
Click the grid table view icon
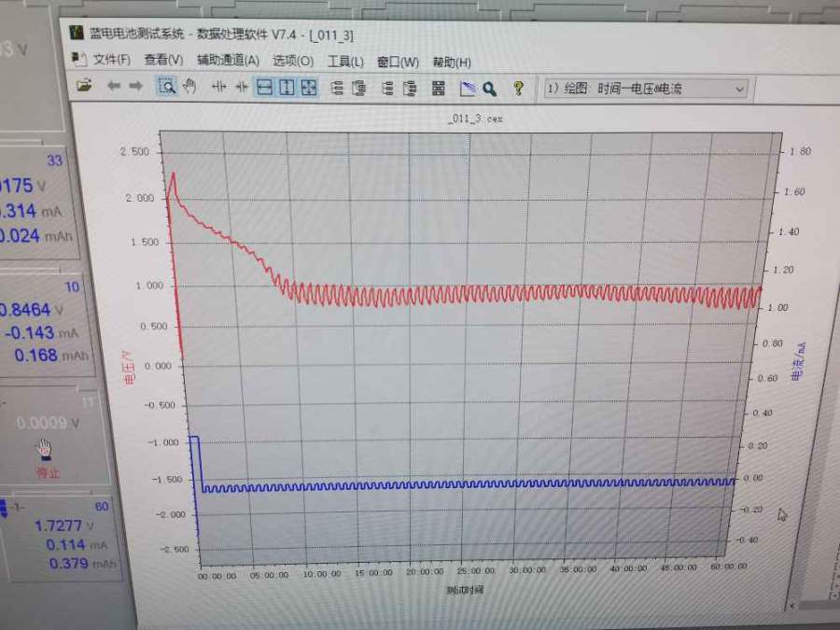click(x=439, y=89)
